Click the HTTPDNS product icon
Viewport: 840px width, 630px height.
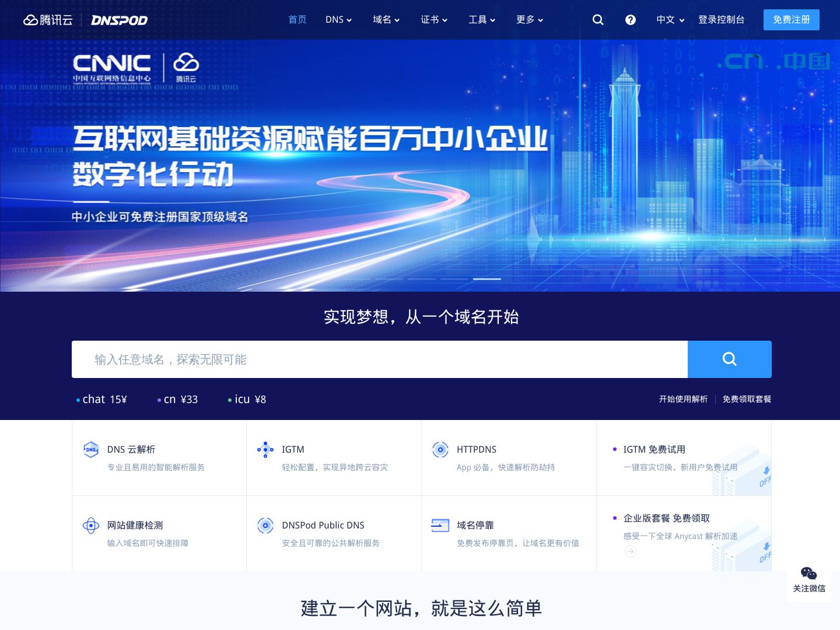[x=440, y=449]
